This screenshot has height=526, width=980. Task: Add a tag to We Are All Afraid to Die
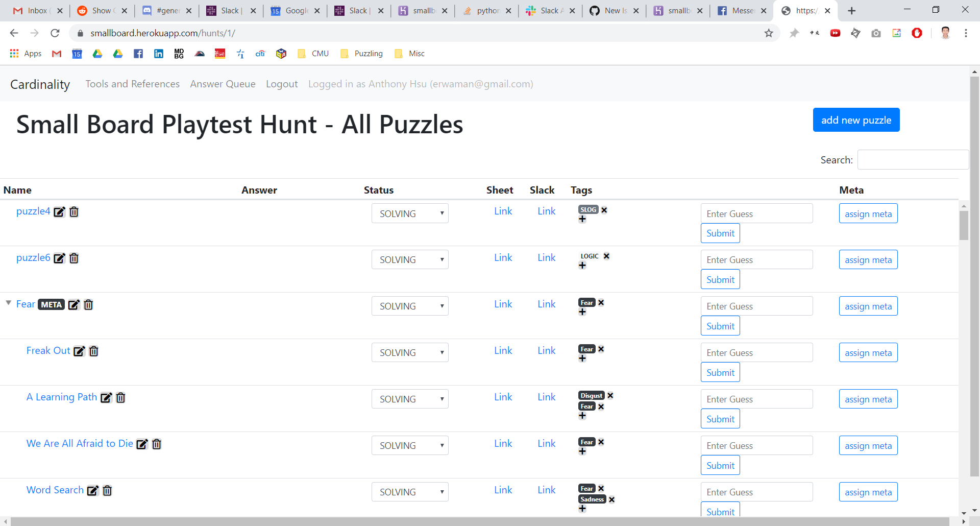[583, 450]
